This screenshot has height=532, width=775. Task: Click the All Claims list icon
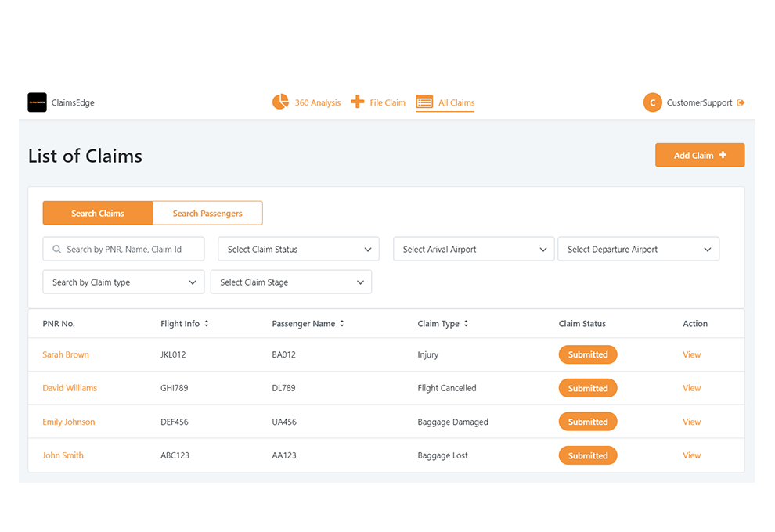[x=424, y=102]
